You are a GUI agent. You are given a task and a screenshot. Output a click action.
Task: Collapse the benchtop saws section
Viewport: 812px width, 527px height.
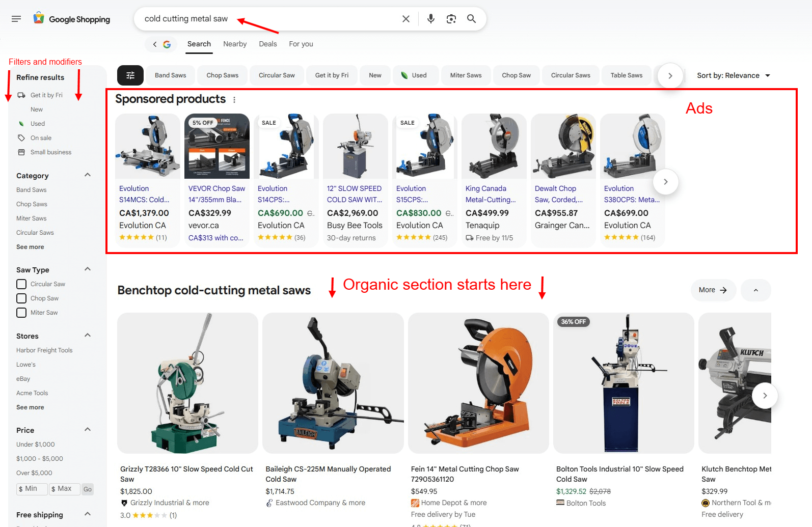pos(756,290)
